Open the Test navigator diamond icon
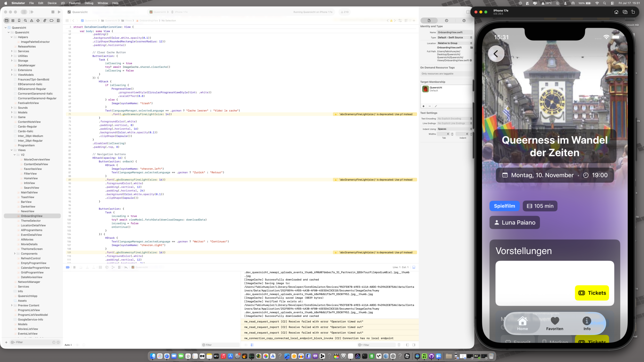The width and height of the screenshot is (644, 362). click(x=38, y=21)
